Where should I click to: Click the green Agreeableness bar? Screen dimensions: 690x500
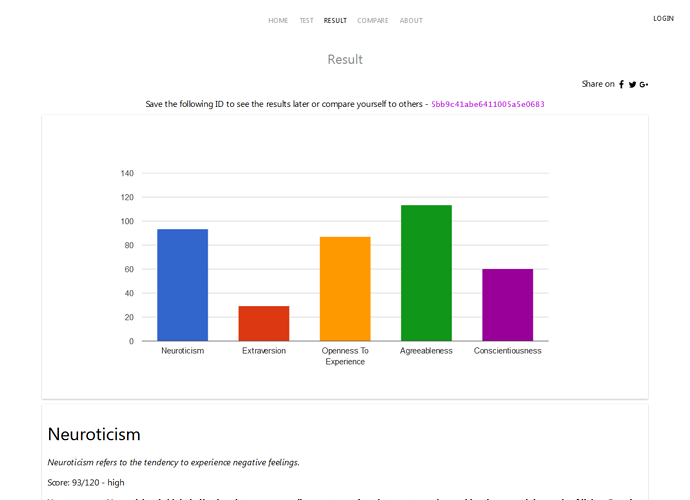tap(426, 273)
